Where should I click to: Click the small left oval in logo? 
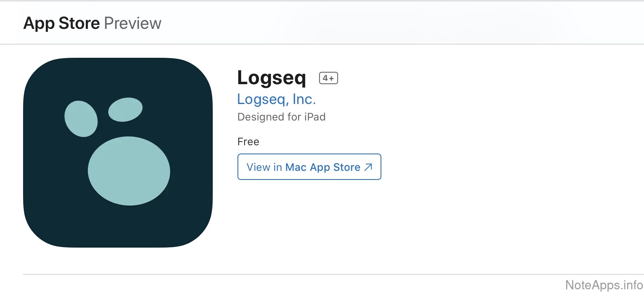[81, 118]
